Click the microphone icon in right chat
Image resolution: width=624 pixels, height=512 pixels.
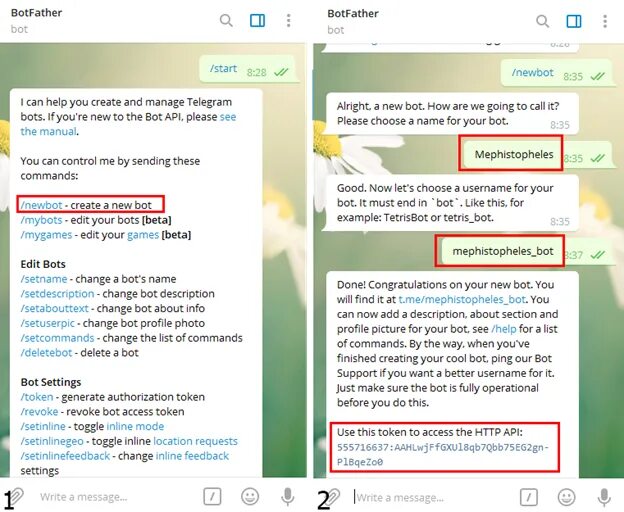(604, 497)
